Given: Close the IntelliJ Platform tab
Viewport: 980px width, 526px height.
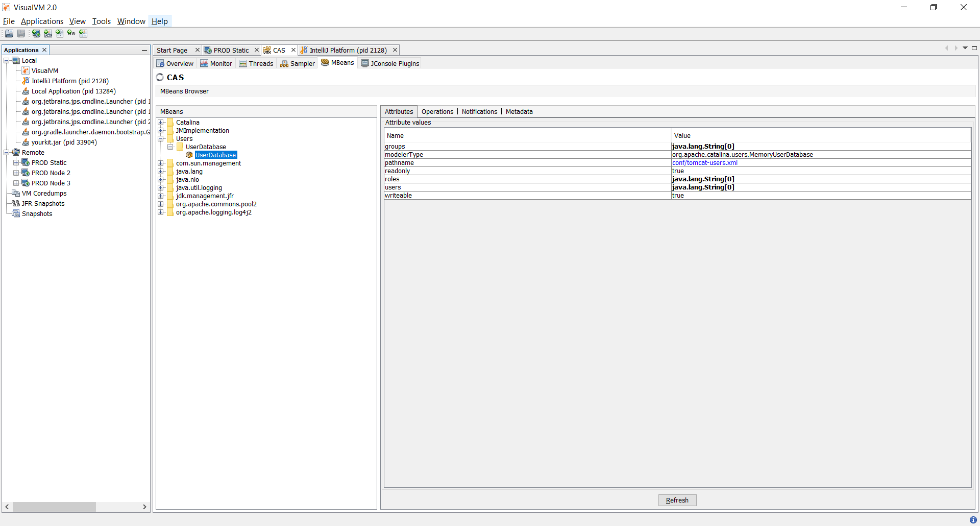Looking at the screenshot, I should 395,50.
